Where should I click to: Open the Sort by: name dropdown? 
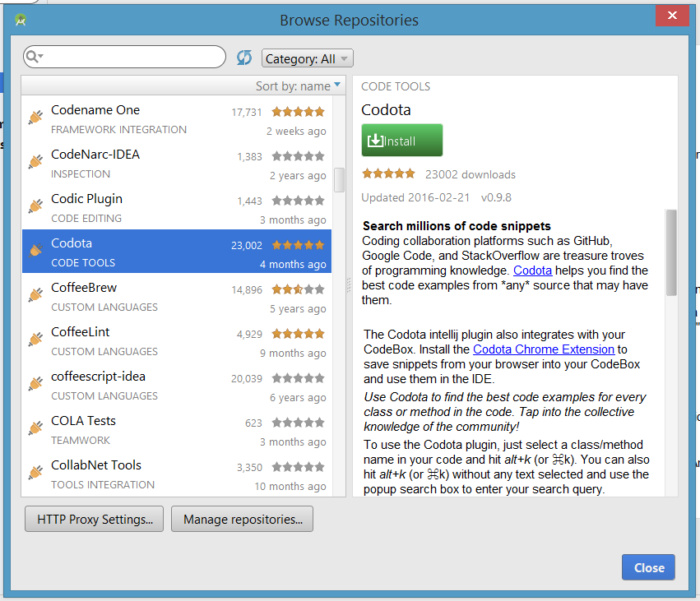pos(297,86)
